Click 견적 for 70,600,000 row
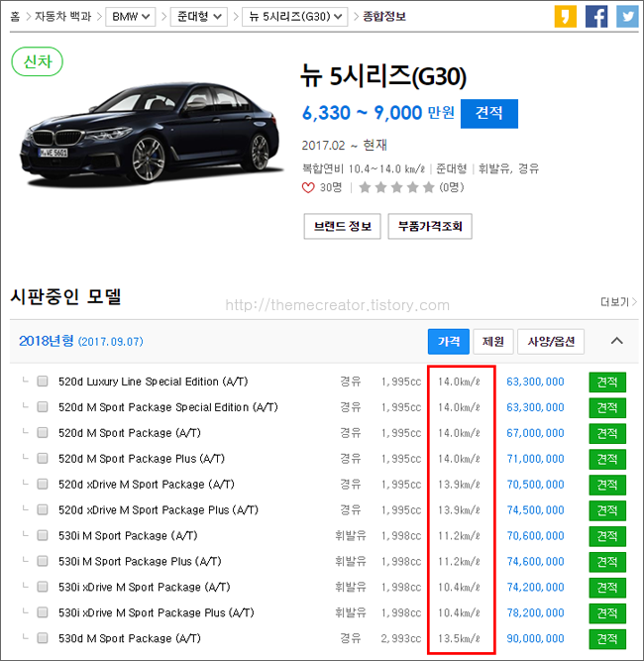Image resolution: width=644 pixels, height=661 pixels. 607,537
